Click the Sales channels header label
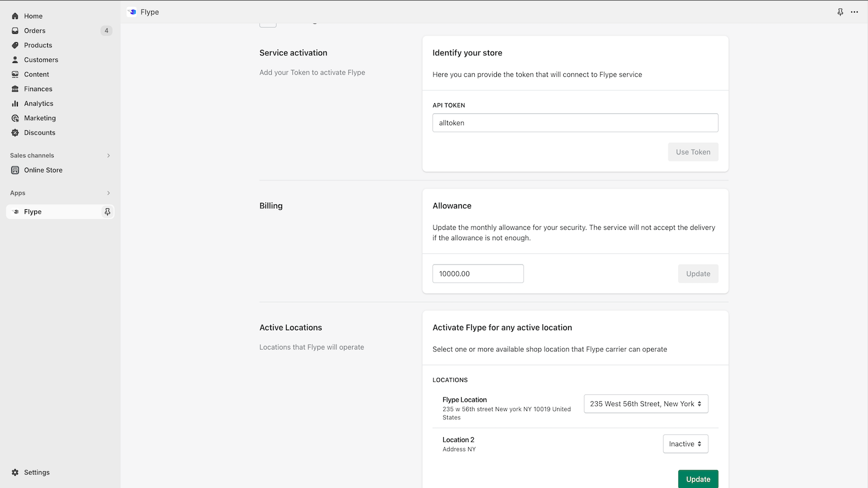 click(x=32, y=156)
